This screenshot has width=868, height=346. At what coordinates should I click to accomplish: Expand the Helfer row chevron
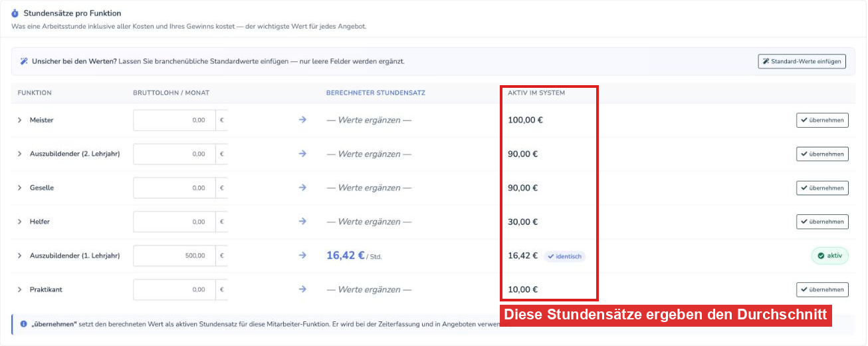pyautogui.click(x=19, y=222)
